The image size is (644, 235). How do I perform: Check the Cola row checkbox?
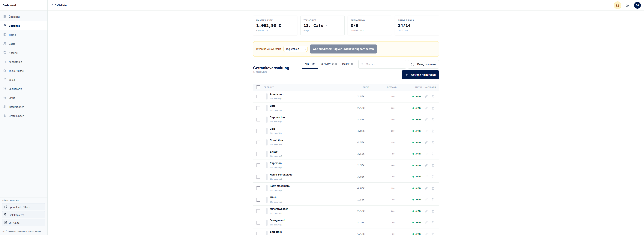click(258, 131)
